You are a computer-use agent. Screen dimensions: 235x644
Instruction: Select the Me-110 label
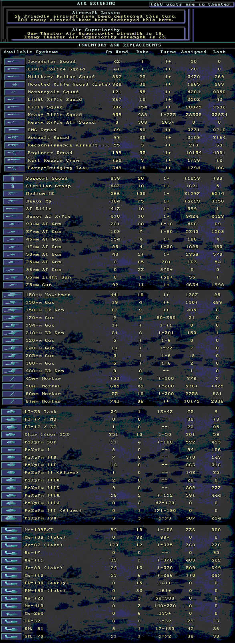coord(34,576)
